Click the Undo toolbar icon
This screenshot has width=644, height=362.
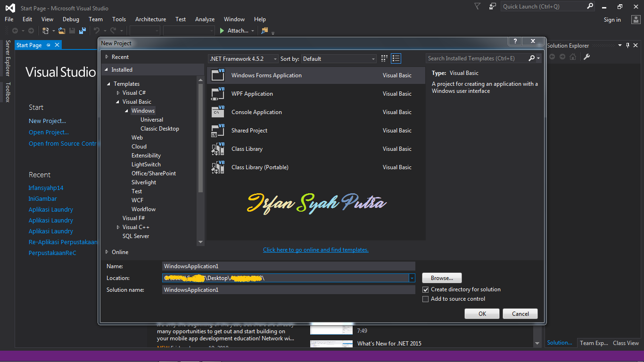[97, 31]
